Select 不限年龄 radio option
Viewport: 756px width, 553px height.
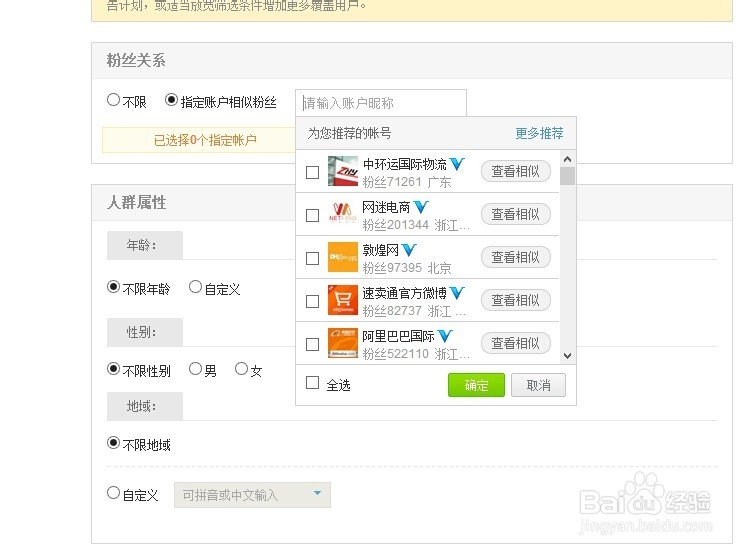coord(113,287)
